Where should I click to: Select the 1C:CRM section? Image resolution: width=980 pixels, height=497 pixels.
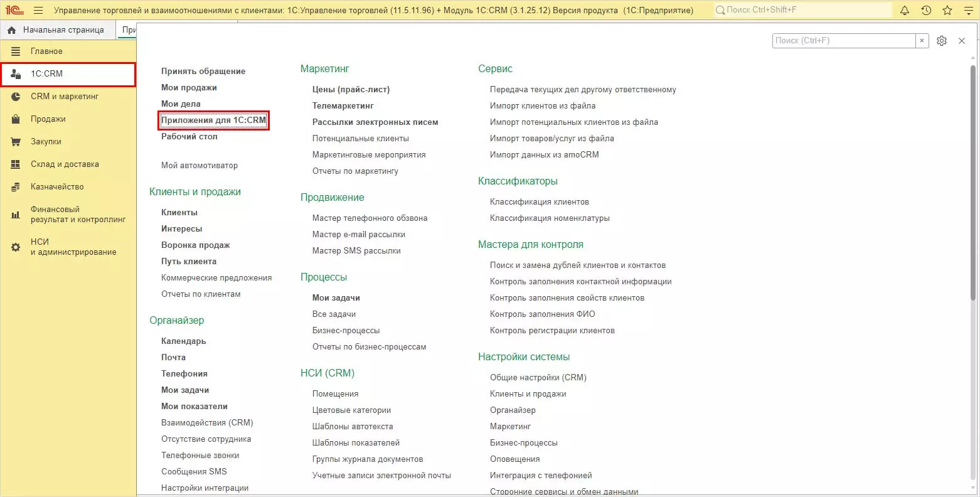pos(68,74)
